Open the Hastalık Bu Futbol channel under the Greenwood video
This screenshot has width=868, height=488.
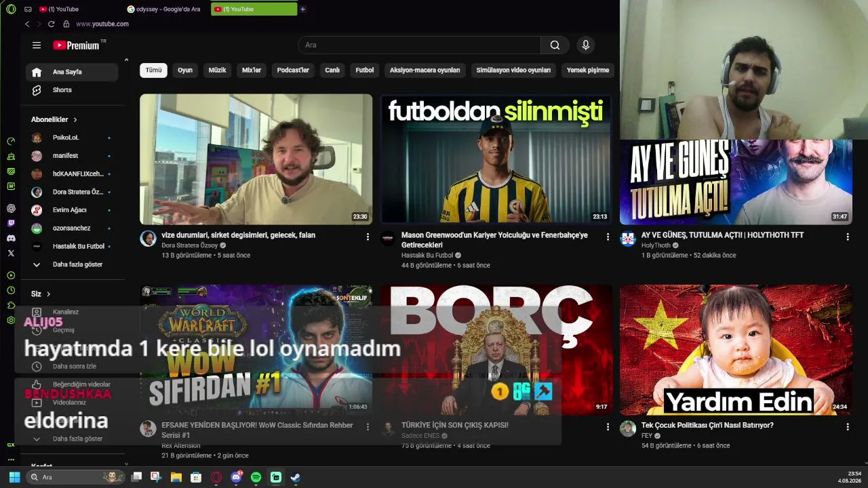pos(427,256)
